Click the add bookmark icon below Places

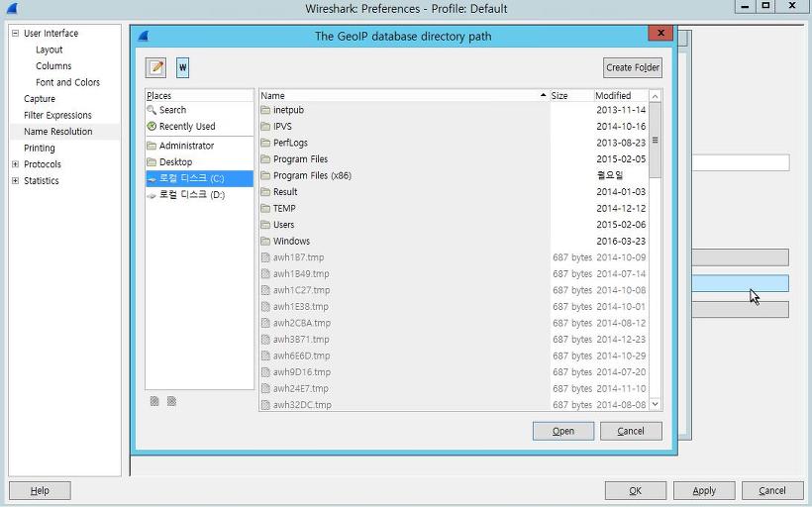pyautogui.click(x=154, y=401)
